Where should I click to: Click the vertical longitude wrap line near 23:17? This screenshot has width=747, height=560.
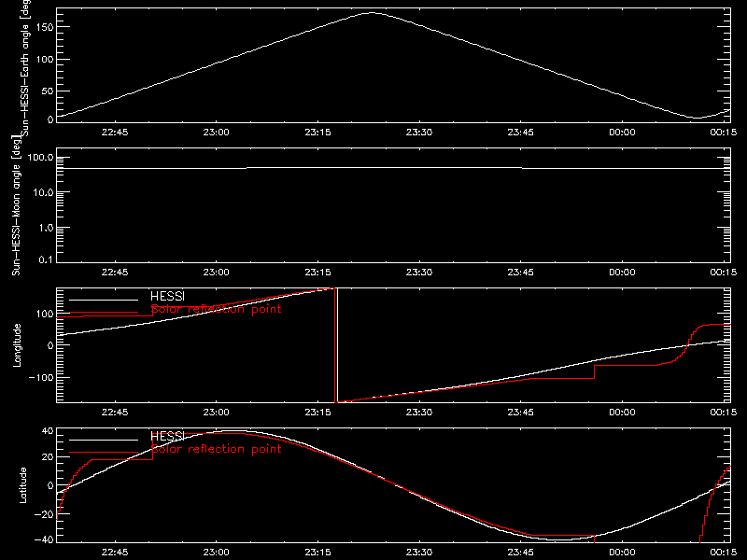(336, 345)
